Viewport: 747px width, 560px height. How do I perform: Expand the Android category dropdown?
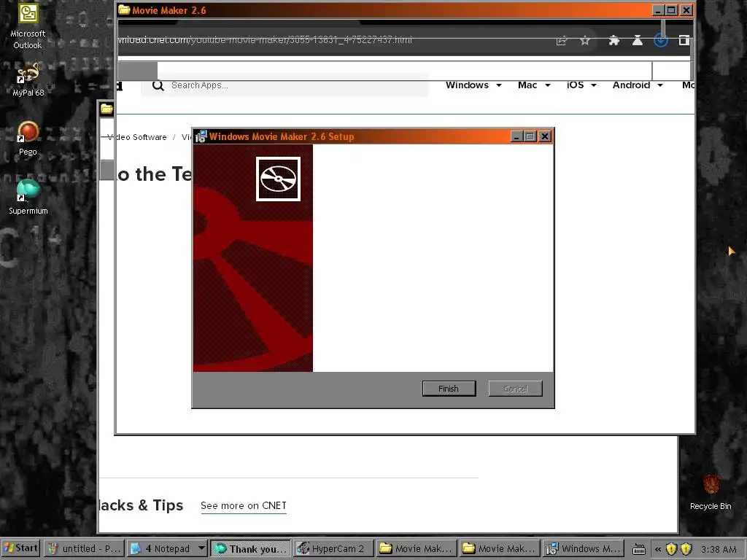[x=638, y=85]
